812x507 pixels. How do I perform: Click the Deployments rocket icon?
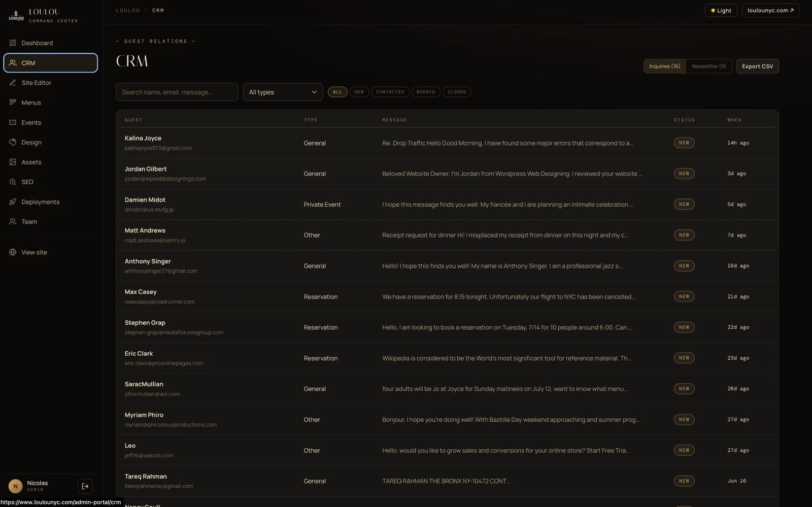coord(13,201)
